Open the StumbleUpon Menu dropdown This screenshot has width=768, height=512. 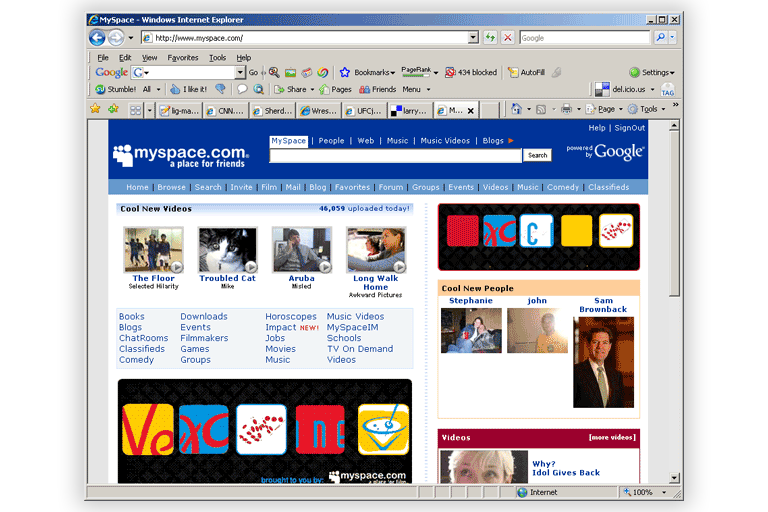click(416, 89)
